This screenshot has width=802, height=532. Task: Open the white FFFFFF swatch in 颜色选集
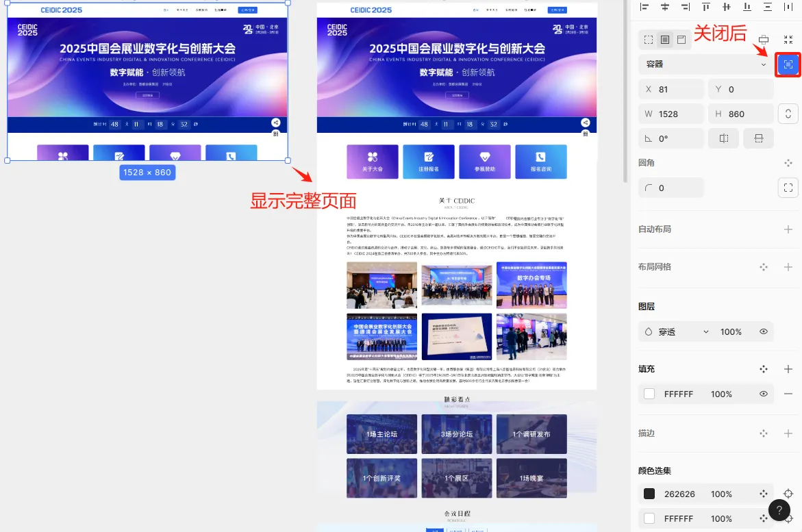pos(649,519)
